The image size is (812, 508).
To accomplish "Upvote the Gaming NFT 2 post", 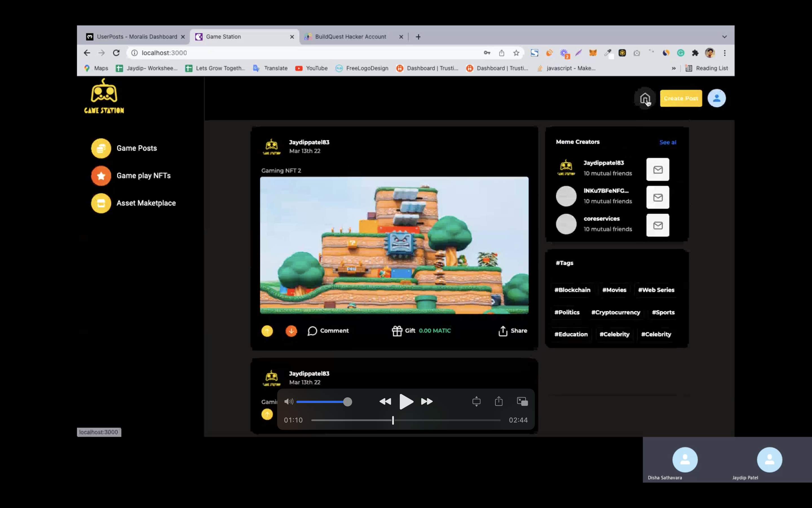I will (267, 331).
